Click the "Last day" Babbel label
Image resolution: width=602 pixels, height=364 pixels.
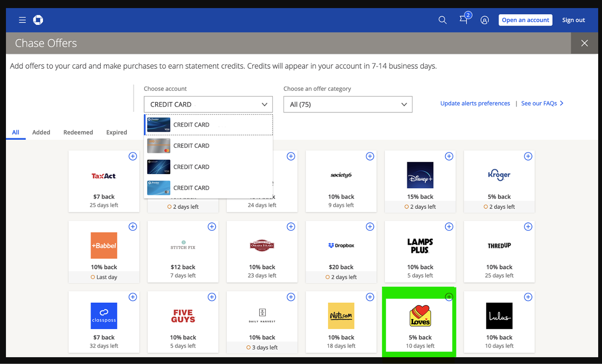coord(107,277)
